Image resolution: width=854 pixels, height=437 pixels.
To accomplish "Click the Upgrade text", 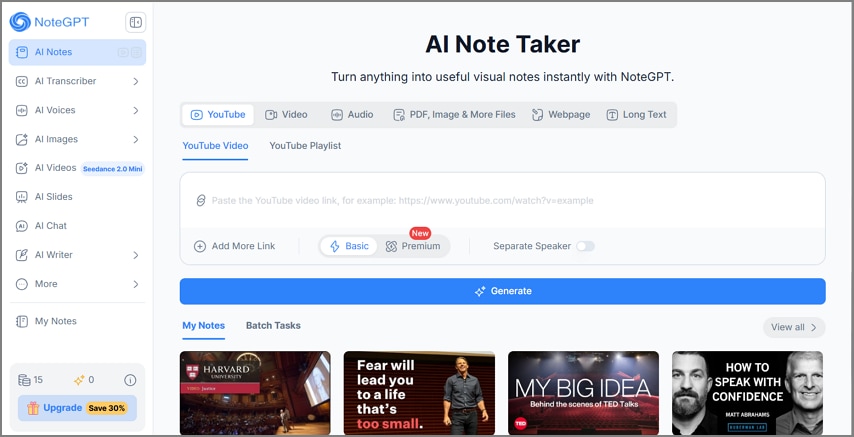I will (x=63, y=408).
